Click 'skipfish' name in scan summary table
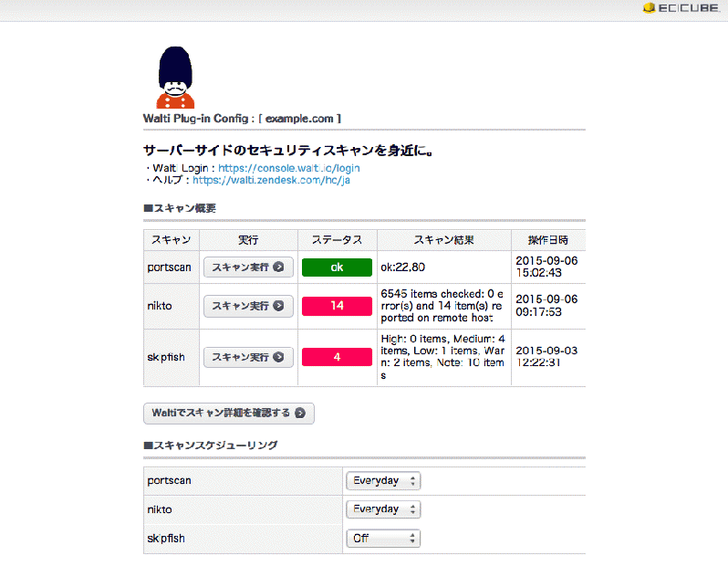This screenshot has height=566, width=728. [x=166, y=357]
